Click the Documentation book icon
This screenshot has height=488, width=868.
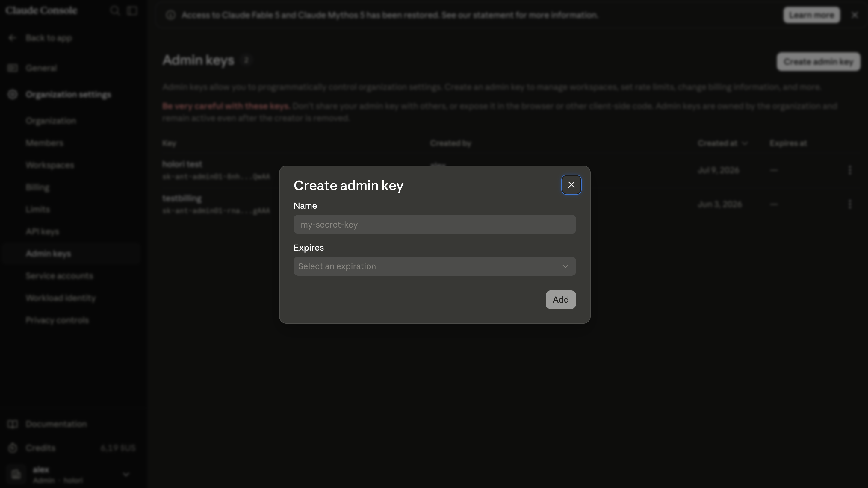[x=13, y=424]
